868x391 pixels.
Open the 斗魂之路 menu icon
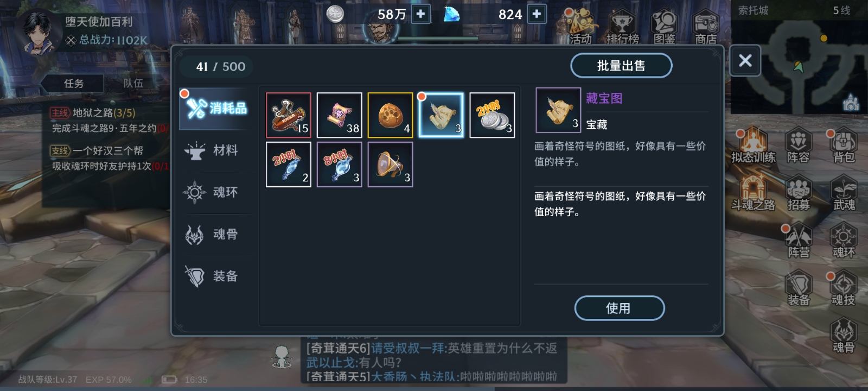click(x=753, y=193)
